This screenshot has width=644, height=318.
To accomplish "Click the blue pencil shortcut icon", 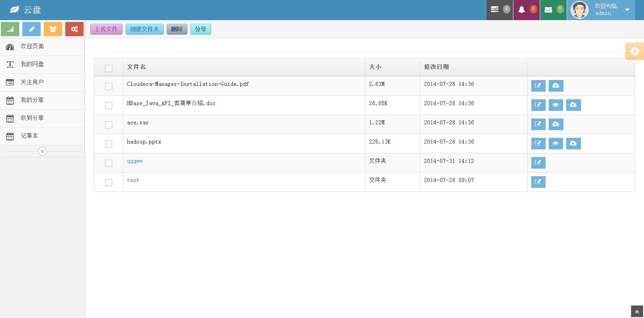I will 31,29.
